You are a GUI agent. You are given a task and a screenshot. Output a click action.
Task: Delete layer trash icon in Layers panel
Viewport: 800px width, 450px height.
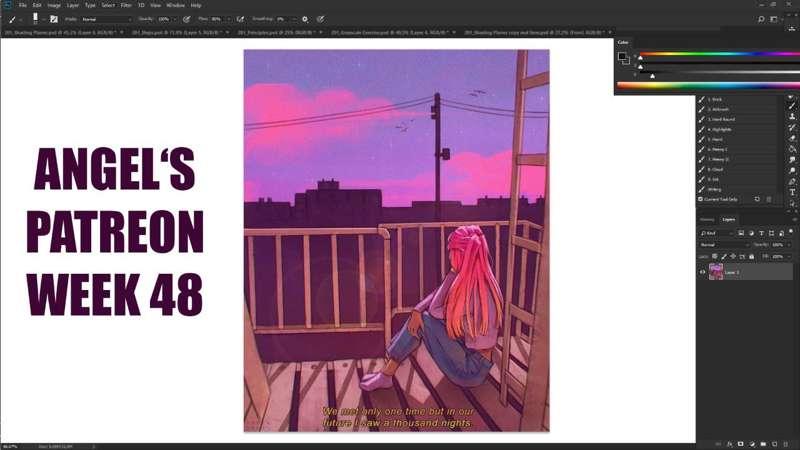pos(786,444)
